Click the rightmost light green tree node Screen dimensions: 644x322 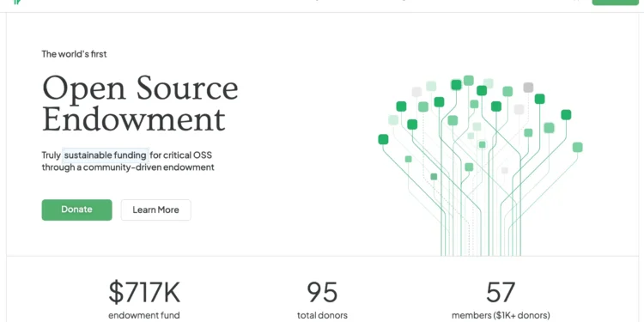point(578,147)
